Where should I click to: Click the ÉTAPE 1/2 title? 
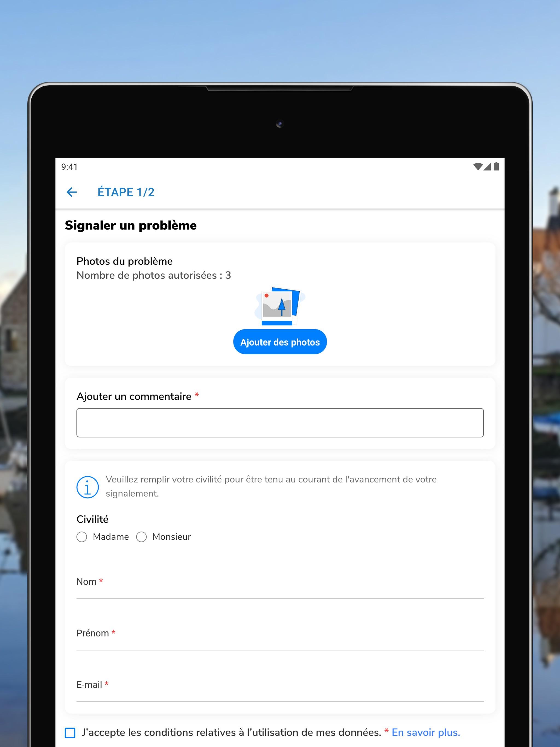[x=126, y=192]
